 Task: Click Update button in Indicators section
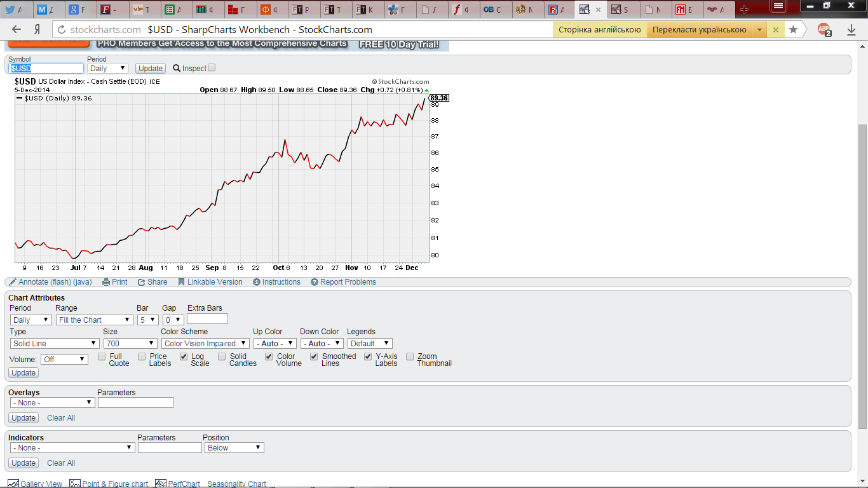tap(24, 463)
